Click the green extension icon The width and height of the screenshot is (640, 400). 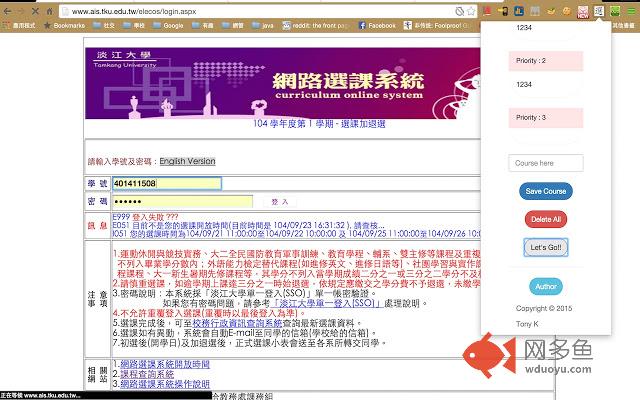coord(615,11)
